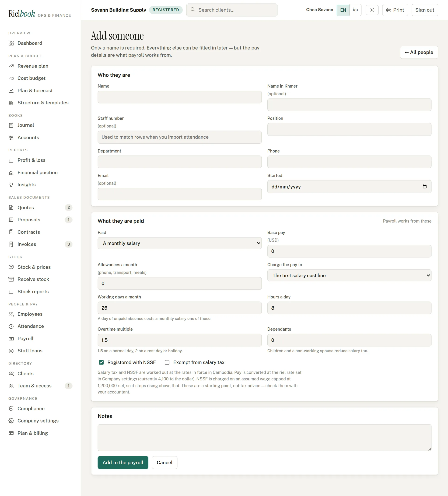Click the Overtime multiple field

click(179, 340)
